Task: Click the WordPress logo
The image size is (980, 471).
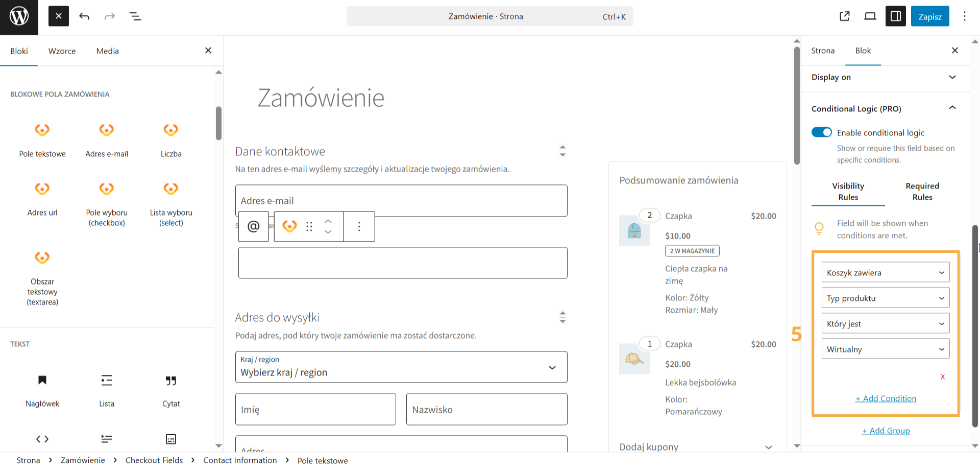Action: click(x=19, y=16)
